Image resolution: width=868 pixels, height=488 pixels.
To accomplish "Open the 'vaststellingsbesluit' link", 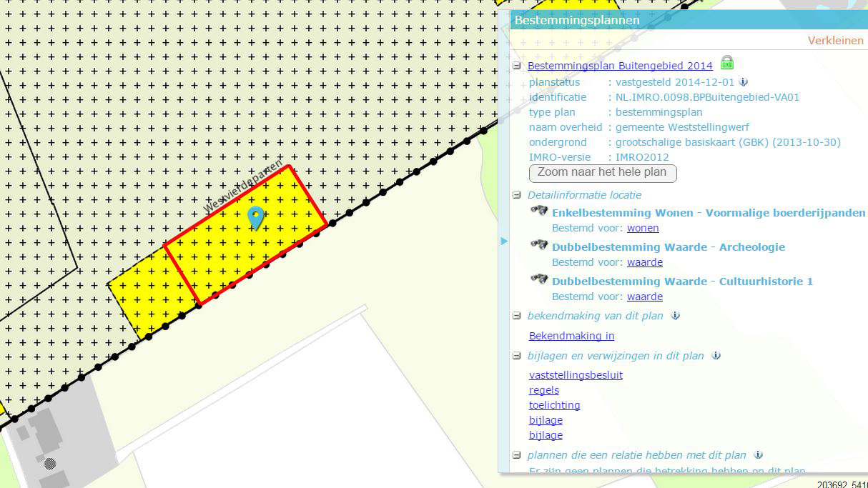I will [x=576, y=375].
